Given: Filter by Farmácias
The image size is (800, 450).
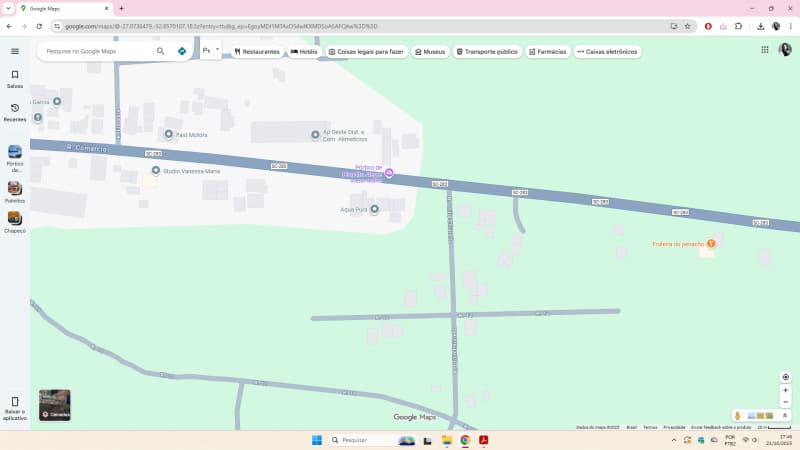Looking at the screenshot, I should click(548, 52).
